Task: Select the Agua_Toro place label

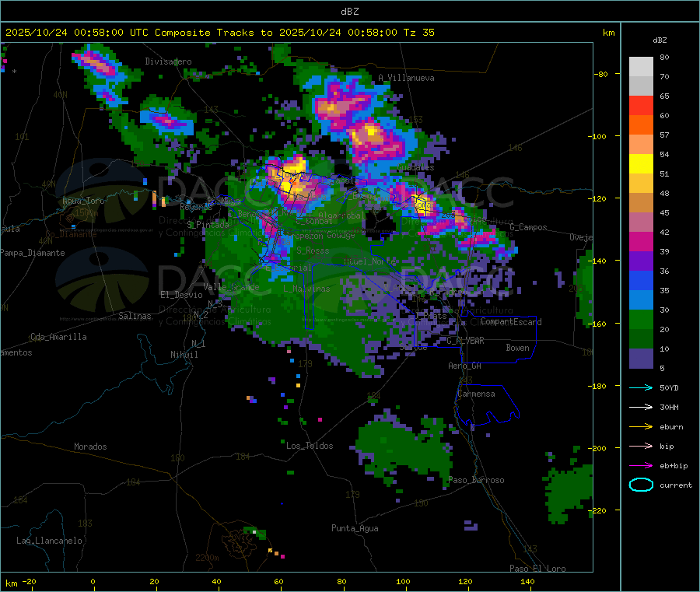Action: 83,201
